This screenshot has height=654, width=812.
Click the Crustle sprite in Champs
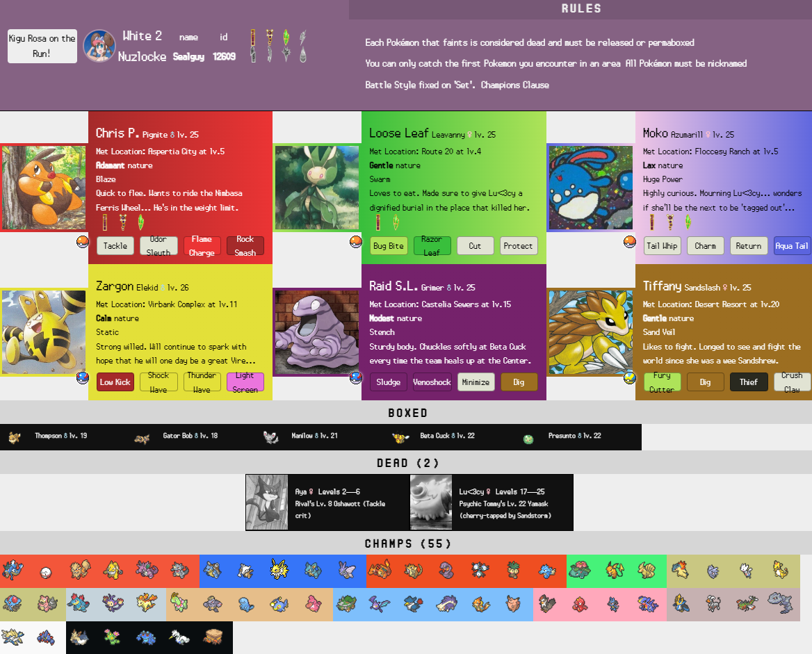[x=213, y=637]
